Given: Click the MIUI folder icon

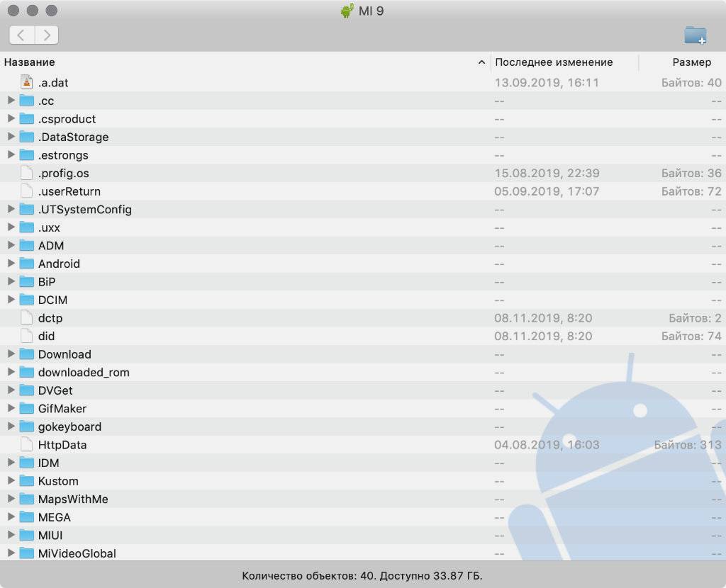Looking at the screenshot, I should click(x=27, y=536).
